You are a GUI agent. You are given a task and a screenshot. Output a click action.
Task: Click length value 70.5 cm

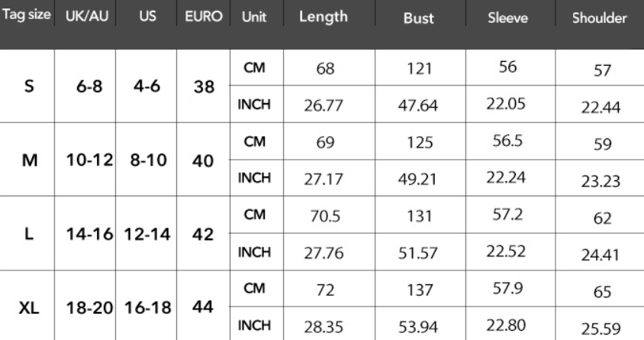(325, 215)
